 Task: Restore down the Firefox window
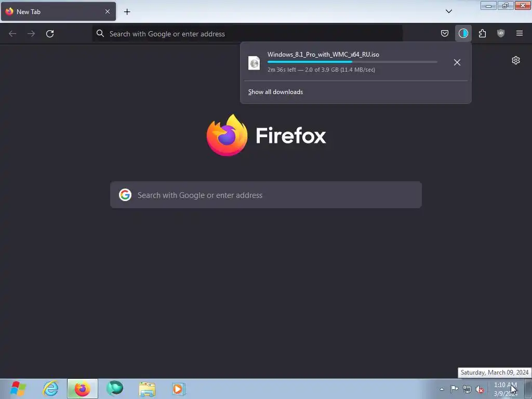(x=505, y=6)
